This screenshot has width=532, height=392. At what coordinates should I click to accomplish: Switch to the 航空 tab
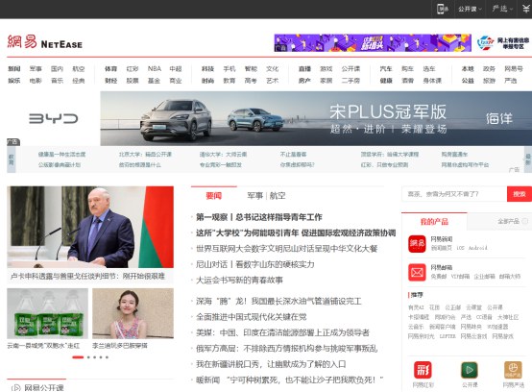[278, 196]
